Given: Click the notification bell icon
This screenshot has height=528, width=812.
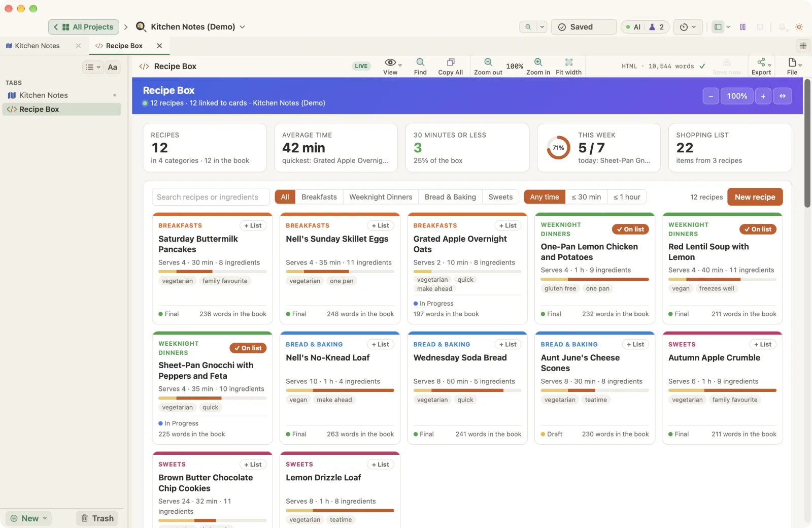Looking at the screenshot, I should pyautogui.click(x=782, y=27).
